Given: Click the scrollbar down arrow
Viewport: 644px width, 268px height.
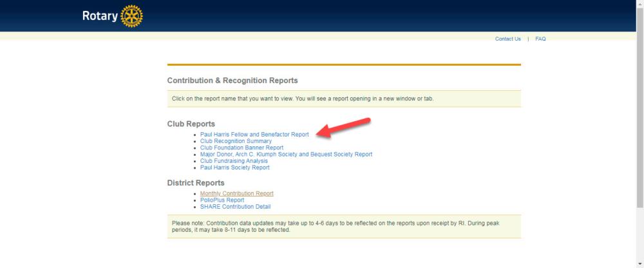Looking at the screenshot, I should [x=640, y=264].
